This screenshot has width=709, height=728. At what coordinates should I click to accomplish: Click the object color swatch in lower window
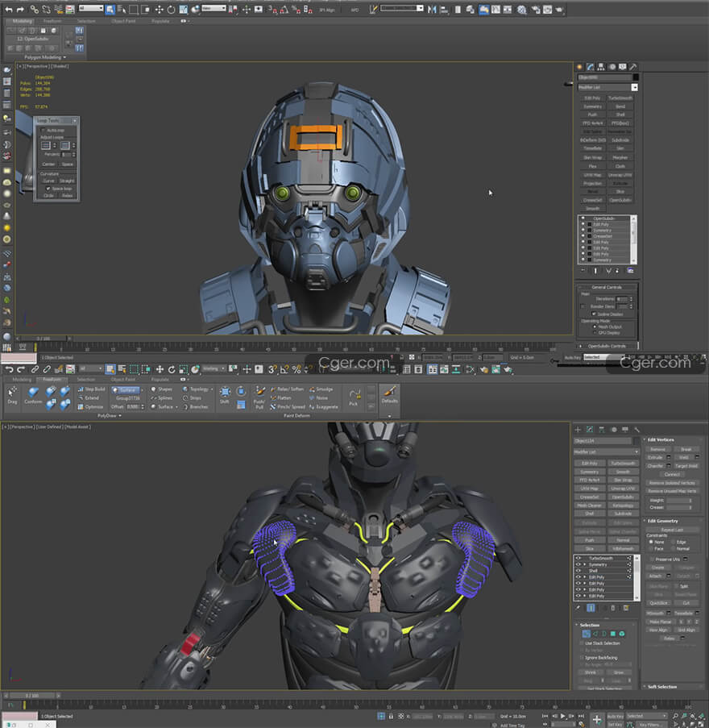[636, 441]
